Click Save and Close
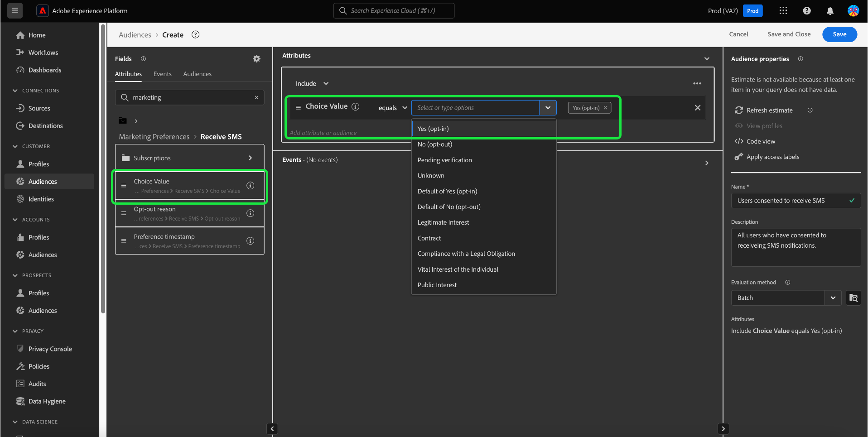Screen dimensions: 868x437 [789, 34]
